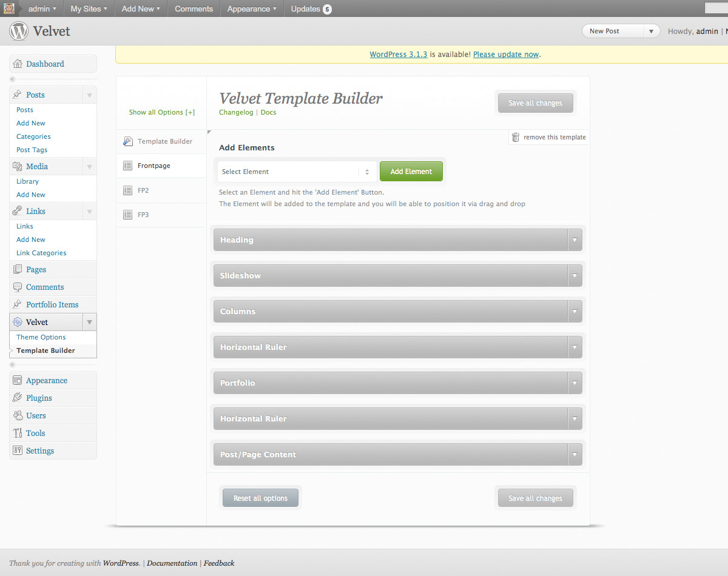
Task: Click the Portfolio Items pin icon
Action: click(x=18, y=304)
